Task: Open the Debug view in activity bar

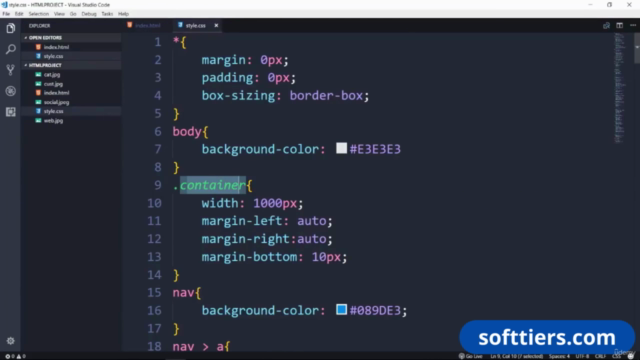Action: [11, 91]
